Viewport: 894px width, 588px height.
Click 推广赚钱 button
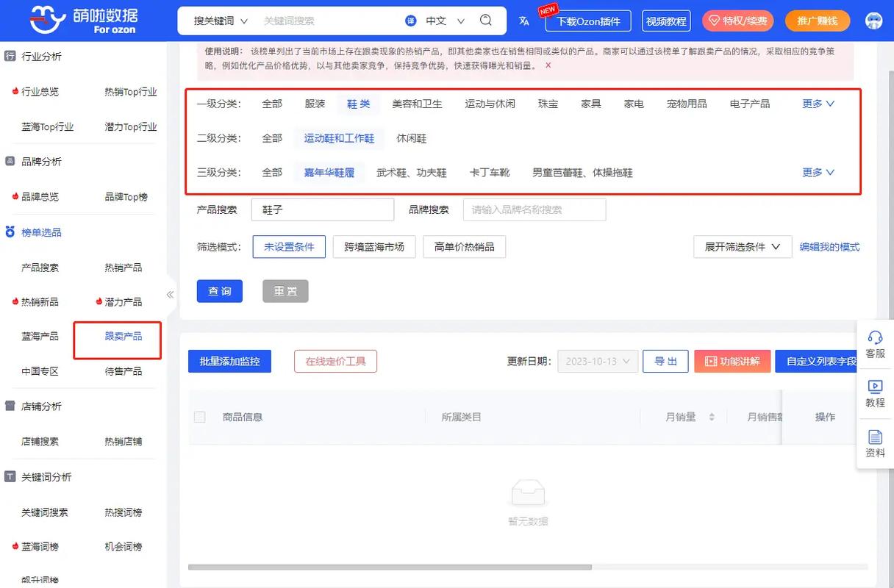818,21
